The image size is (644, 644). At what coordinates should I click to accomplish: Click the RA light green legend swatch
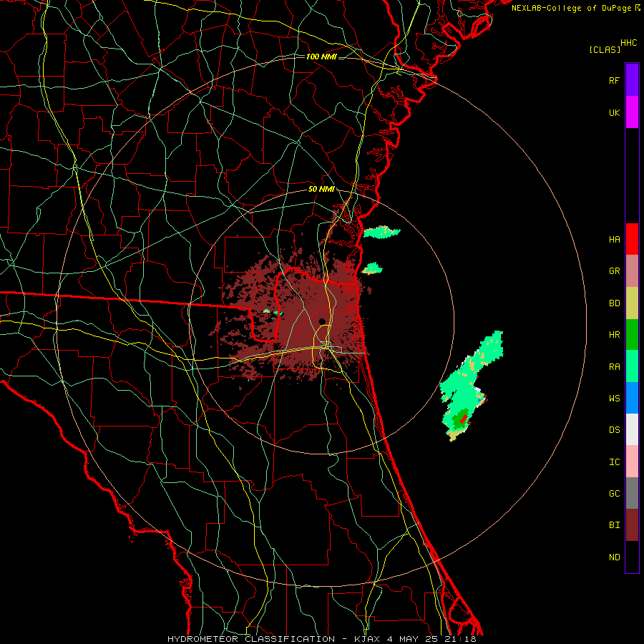(x=632, y=366)
